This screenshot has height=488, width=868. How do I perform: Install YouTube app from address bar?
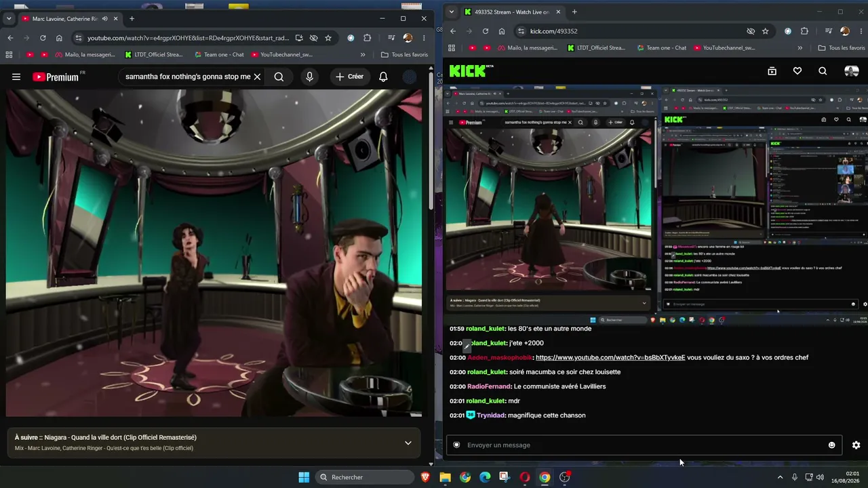pos(299,38)
